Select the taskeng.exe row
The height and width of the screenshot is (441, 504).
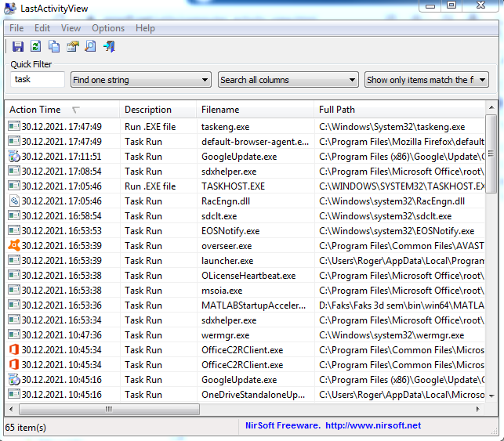[225, 127]
